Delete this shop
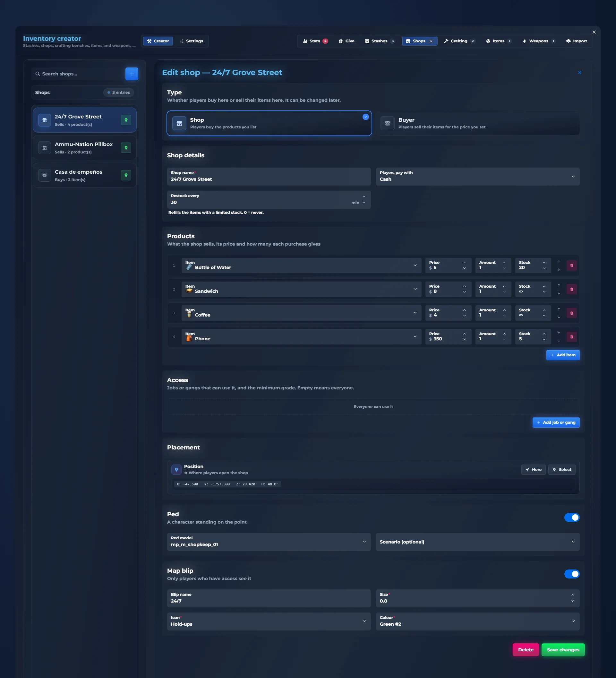Viewport: 616px width, 678px height. (x=526, y=650)
